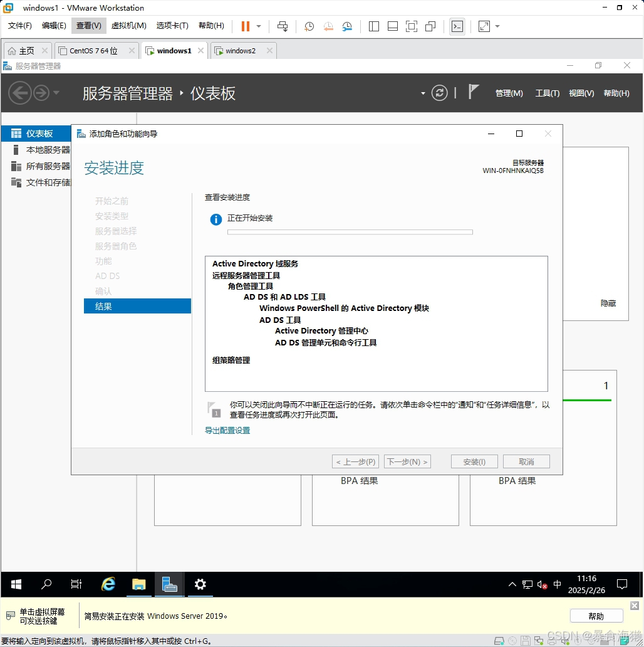
Task: Switch to Unity mode toolbar icon
Action: pyautogui.click(x=430, y=26)
